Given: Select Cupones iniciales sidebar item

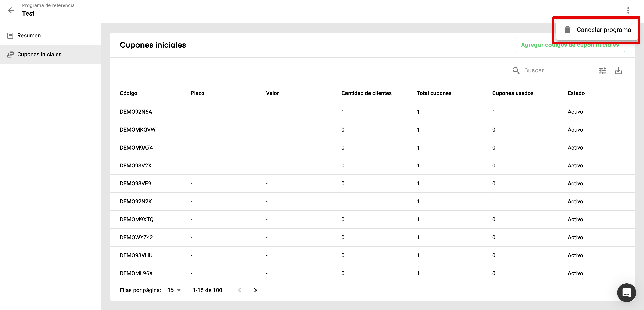Looking at the screenshot, I should (x=39, y=55).
